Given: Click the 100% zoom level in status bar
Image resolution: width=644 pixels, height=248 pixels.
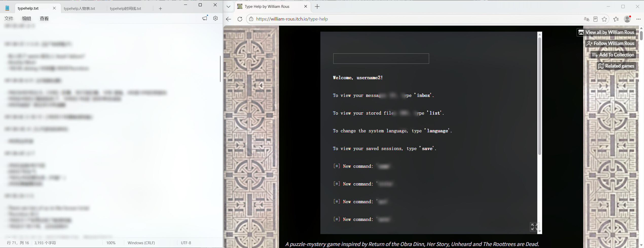Looking at the screenshot, I should [111, 243].
